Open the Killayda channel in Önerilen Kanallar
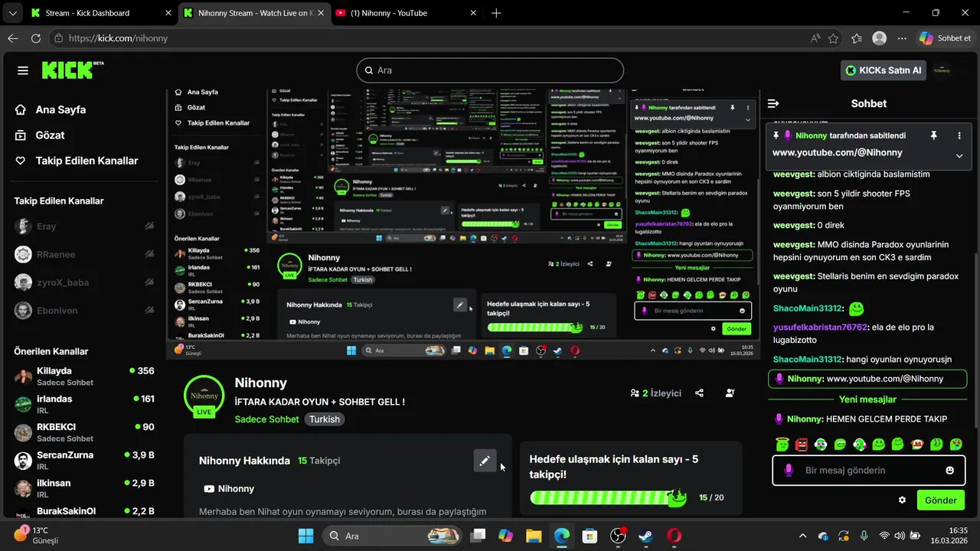 pyautogui.click(x=84, y=377)
